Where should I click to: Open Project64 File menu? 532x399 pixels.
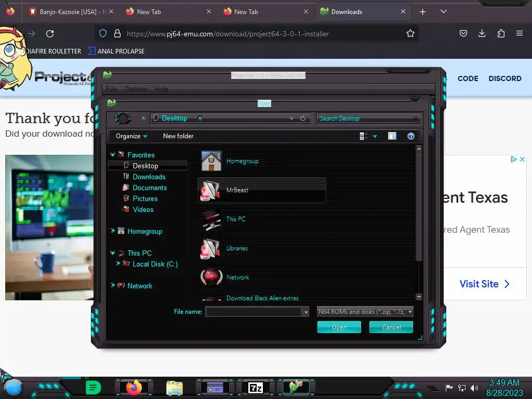111,89
